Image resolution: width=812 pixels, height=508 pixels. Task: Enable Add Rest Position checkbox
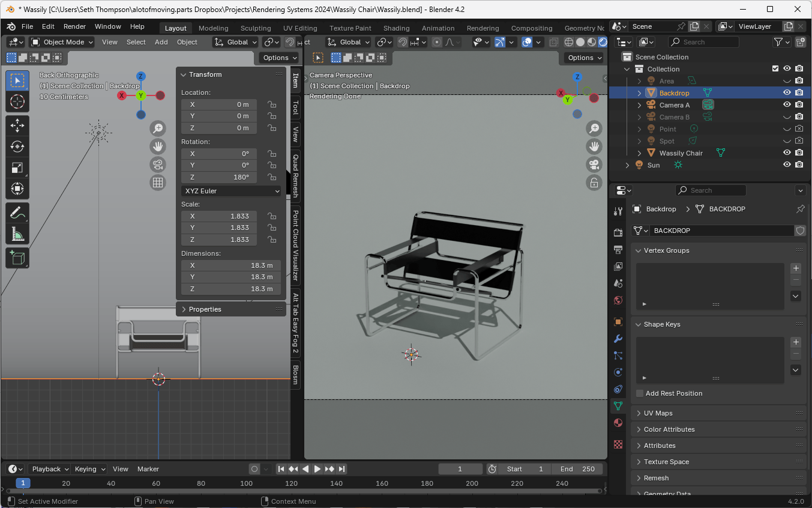tap(640, 393)
